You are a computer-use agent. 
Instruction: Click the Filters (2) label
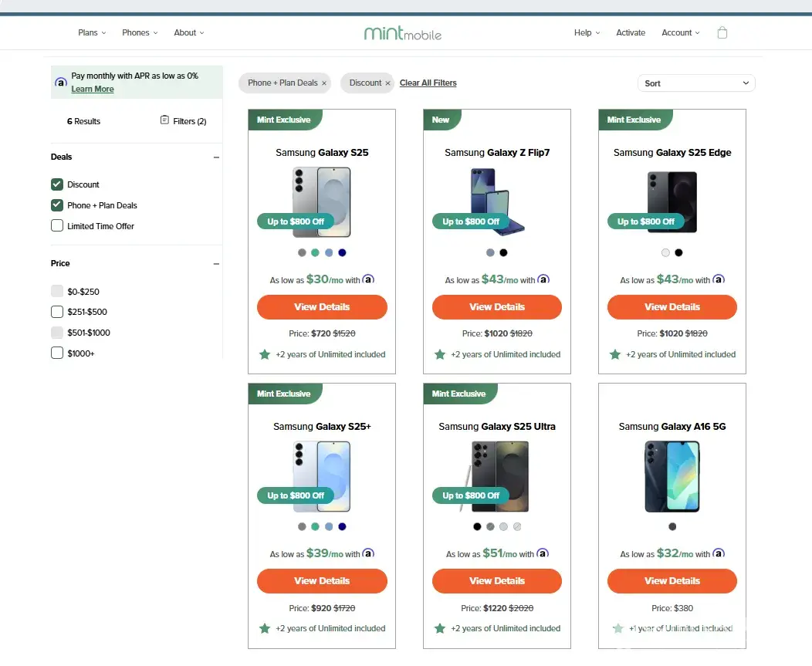[x=190, y=121]
